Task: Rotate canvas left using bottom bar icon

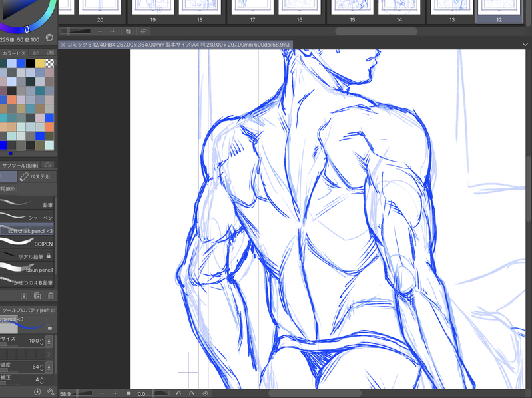Action: (178, 393)
